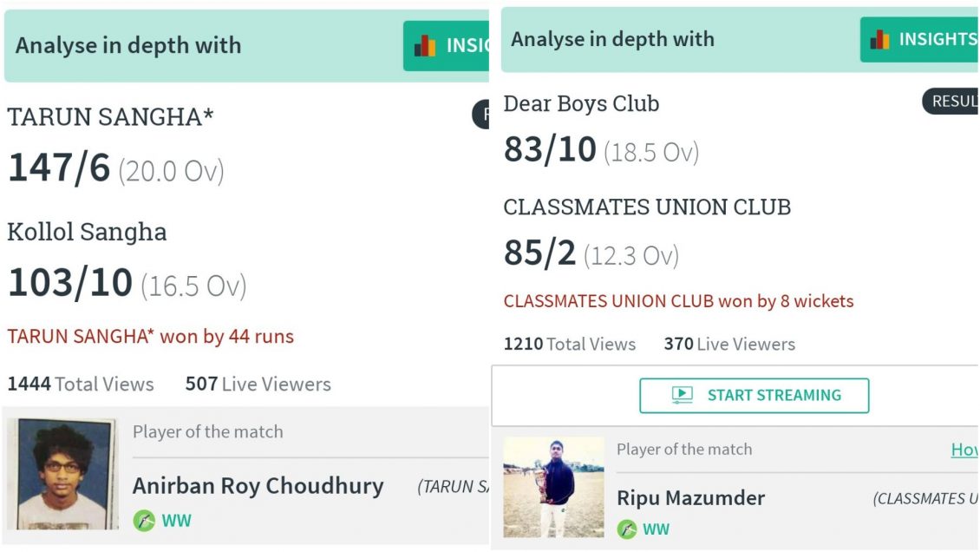The height and width of the screenshot is (552, 980).
Task: Click the RESULT badge beside Dear Boys Club
Action: [x=951, y=102]
